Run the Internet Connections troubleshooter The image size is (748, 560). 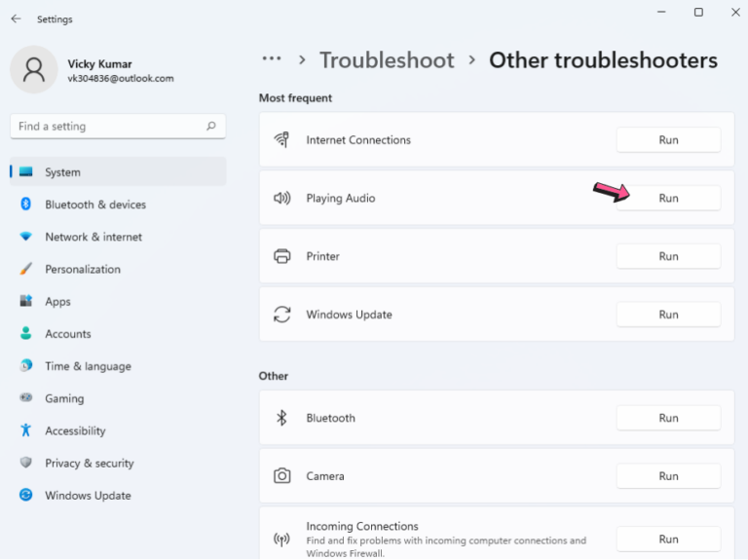click(x=668, y=140)
